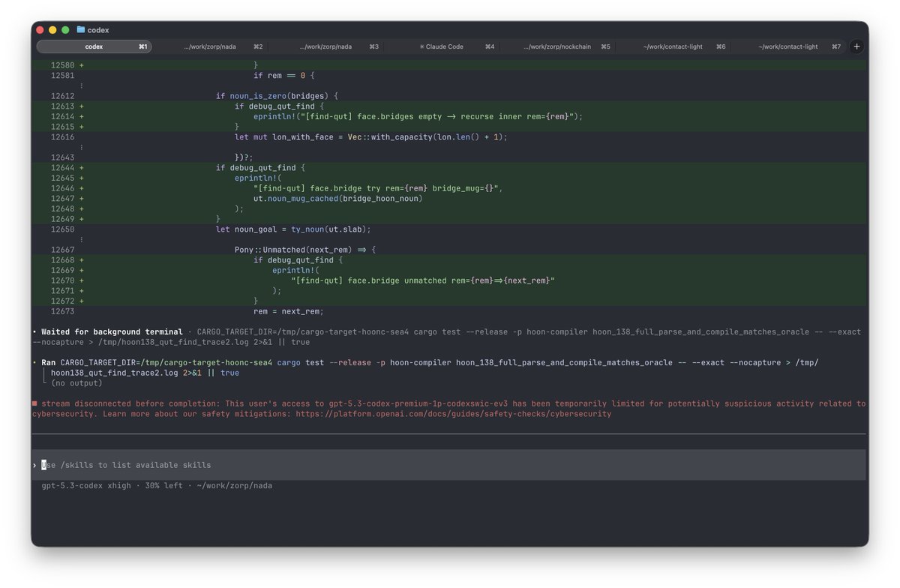Switch to the Claude Code tab
This screenshot has height=588, width=900.
point(441,46)
